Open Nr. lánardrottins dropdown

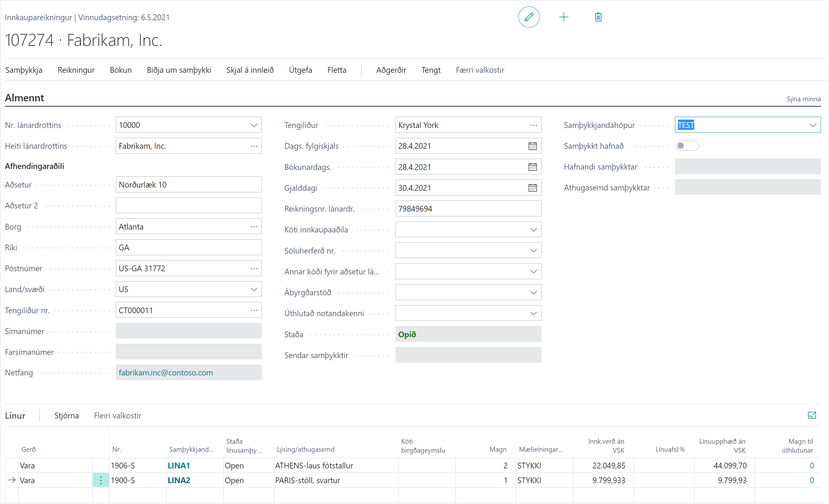(254, 125)
